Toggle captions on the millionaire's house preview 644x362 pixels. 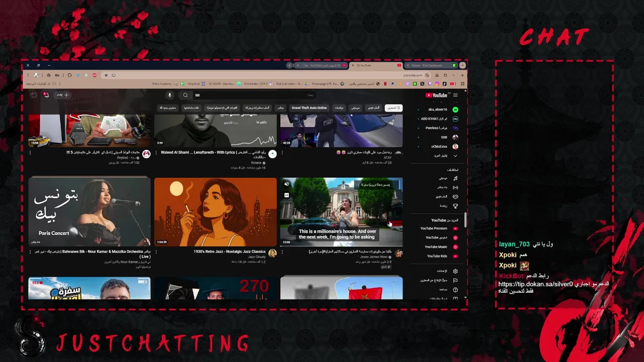(x=287, y=195)
